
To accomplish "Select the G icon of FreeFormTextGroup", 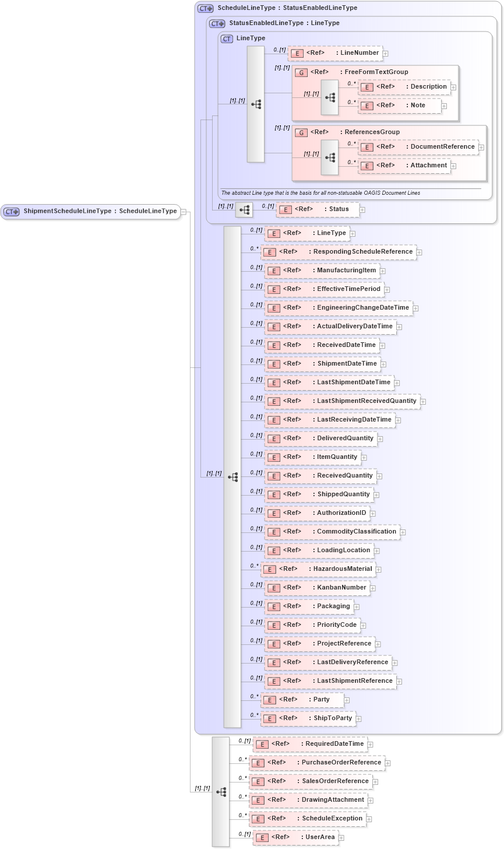I will pyautogui.click(x=301, y=72).
